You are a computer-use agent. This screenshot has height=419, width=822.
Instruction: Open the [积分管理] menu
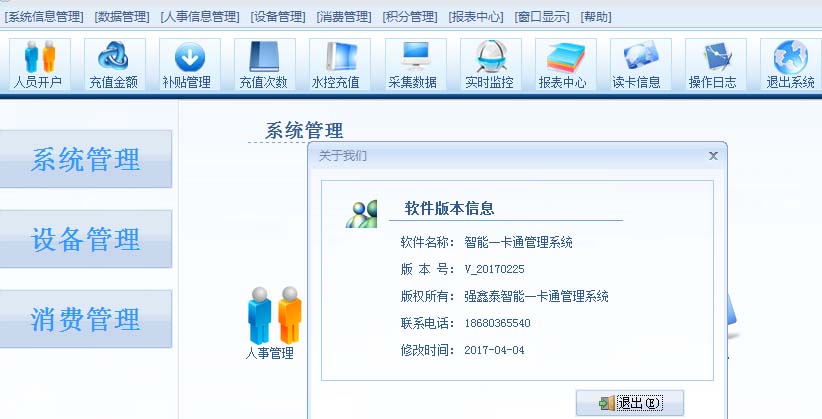point(410,17)
